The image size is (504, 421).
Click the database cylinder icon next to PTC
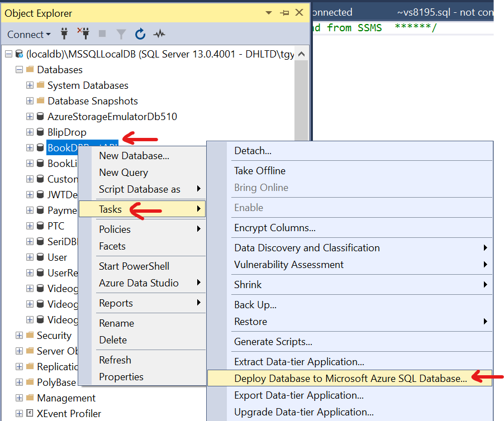click(40, 226)
